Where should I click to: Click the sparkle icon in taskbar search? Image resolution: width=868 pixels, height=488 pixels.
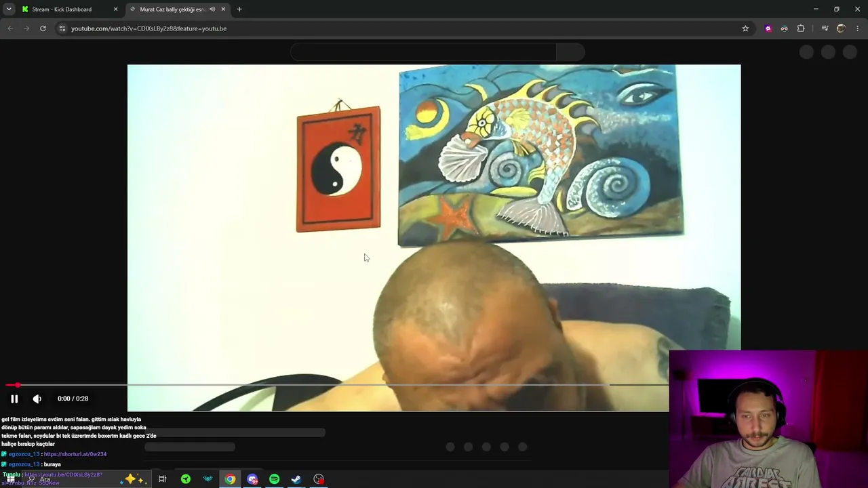(132, 479)
